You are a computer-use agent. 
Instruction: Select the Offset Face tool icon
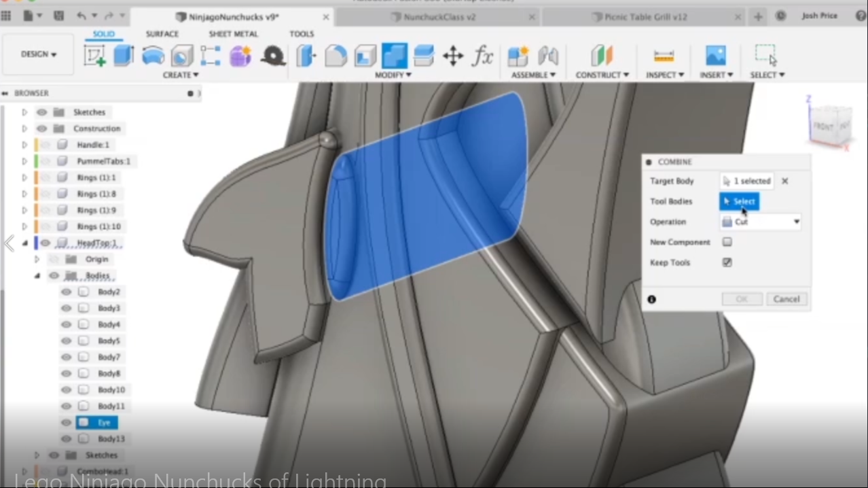[424, 55]
